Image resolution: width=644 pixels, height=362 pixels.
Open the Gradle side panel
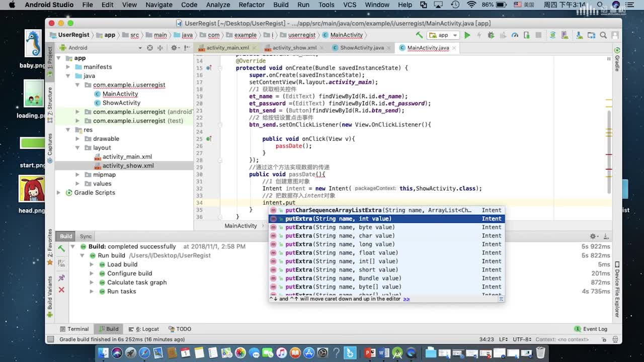pyautogui.click(x=617, y=60)
